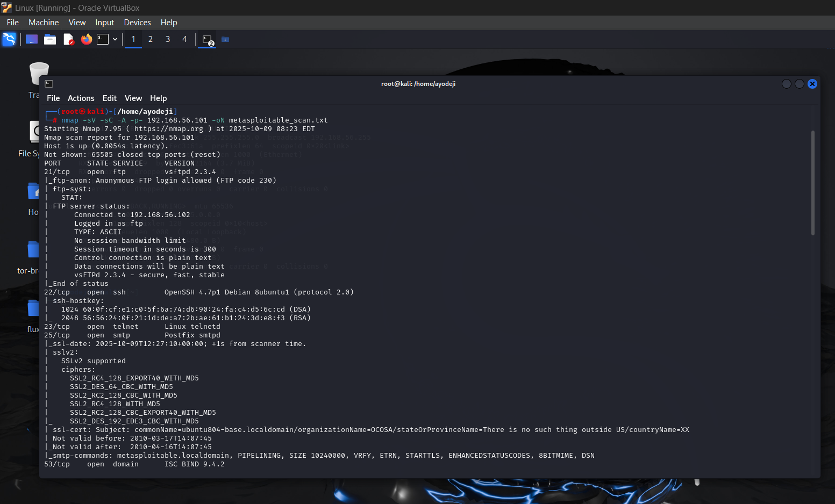Screen dimensions: 835x504
Task: Click the smtp-commands output line
Action: pos(319,456)
